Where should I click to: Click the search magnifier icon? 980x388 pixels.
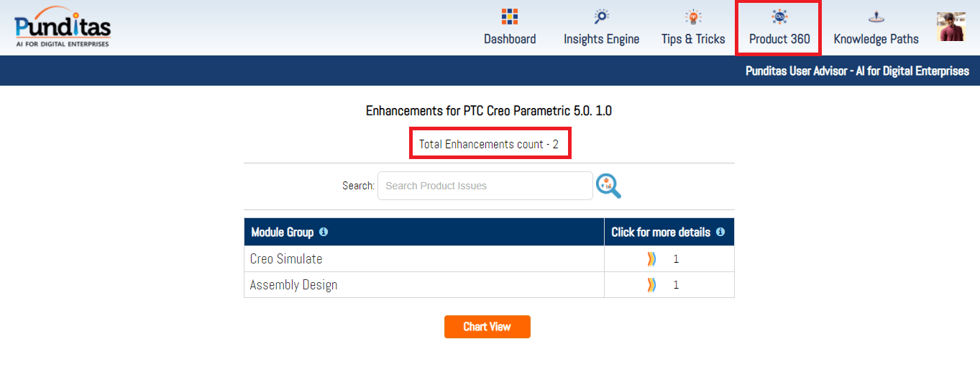[x=608, y=186]
